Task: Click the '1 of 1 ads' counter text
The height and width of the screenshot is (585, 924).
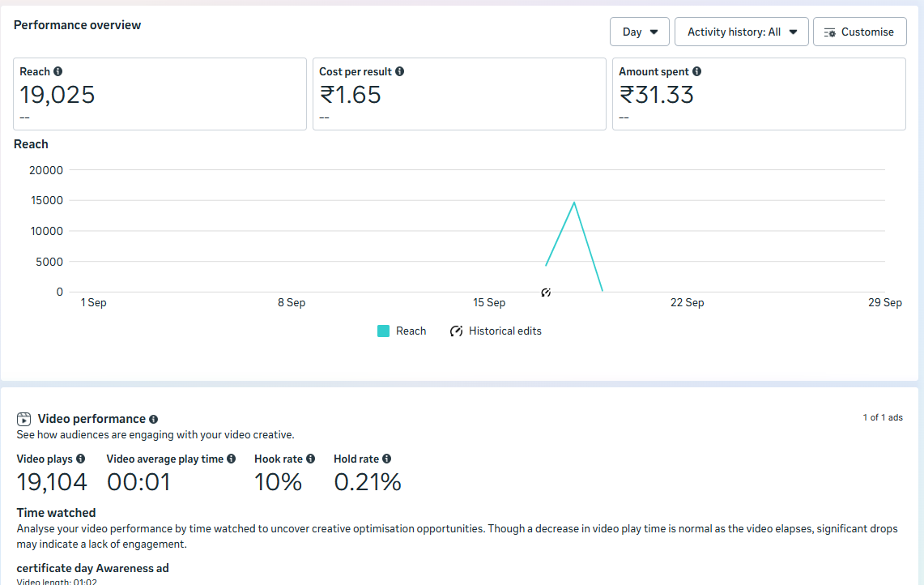Action: (883, 417)
